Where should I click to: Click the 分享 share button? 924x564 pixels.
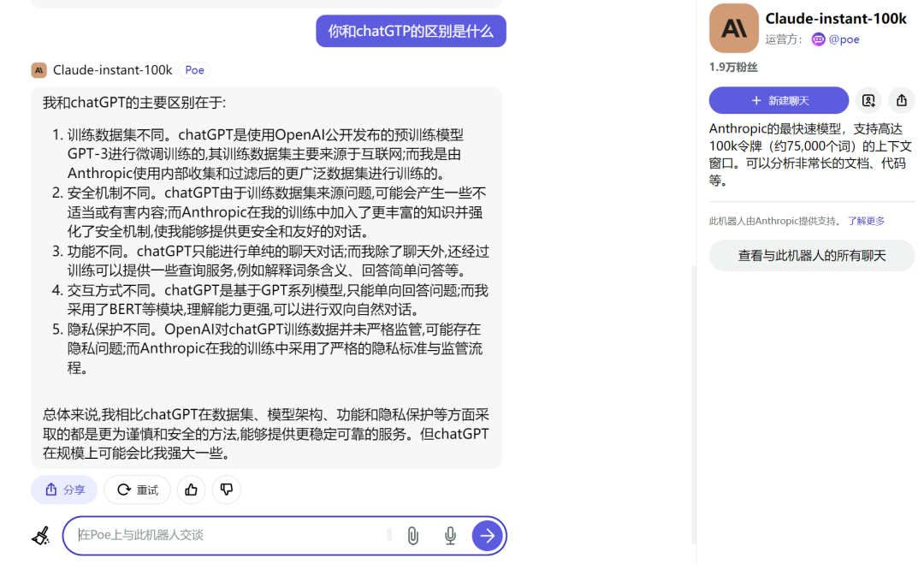tap(64, 490)
